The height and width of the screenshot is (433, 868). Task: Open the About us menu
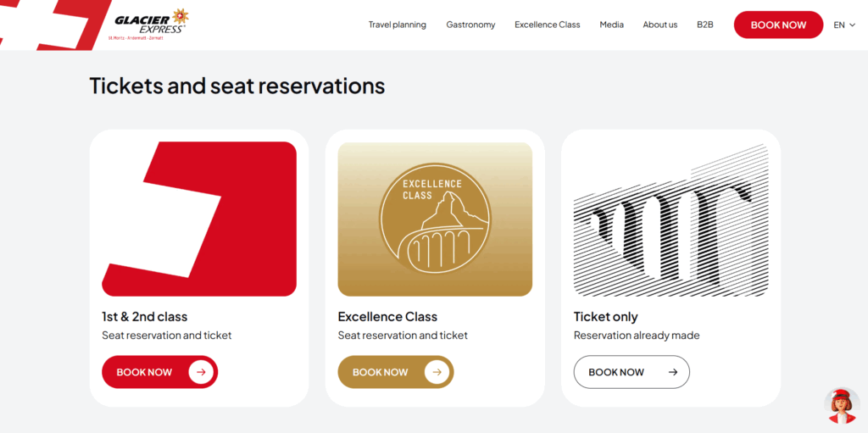click(x=659, y=25)
